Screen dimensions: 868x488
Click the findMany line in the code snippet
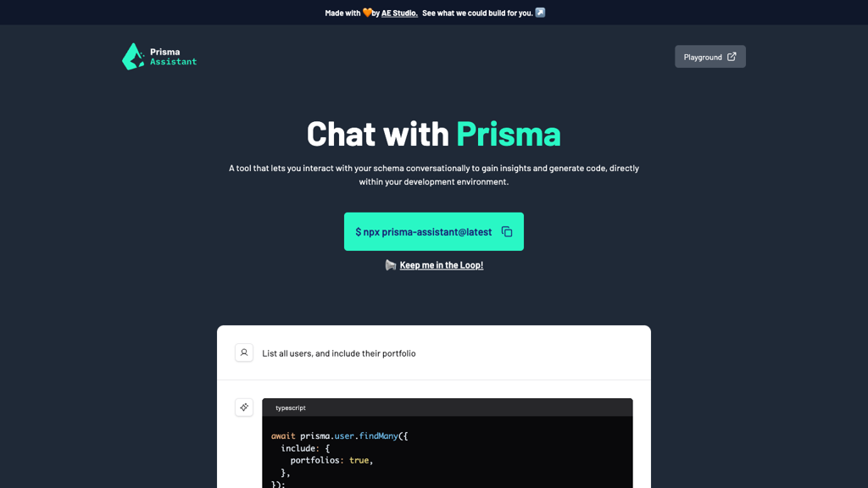[339, 435]
